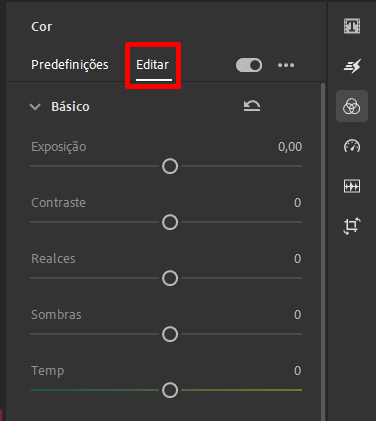The height and width of the screenshot is (421, 376).
Task: Select the Color panel icon
Action: click(x=352, y=106)
